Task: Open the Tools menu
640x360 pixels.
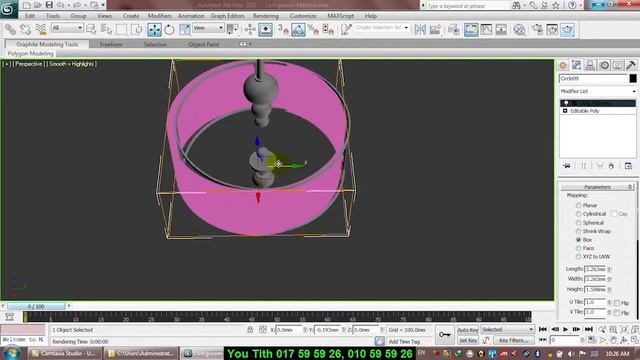Action: pos(53,16)
